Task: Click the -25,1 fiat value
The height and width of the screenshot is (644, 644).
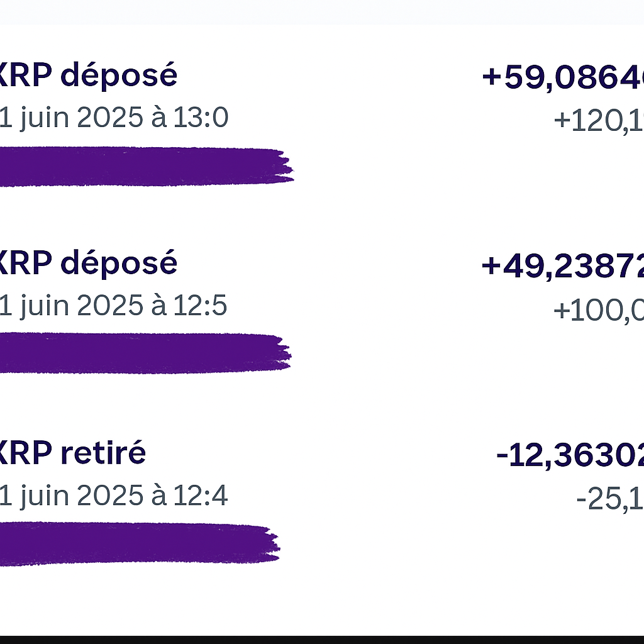Action: coord(610,499)
